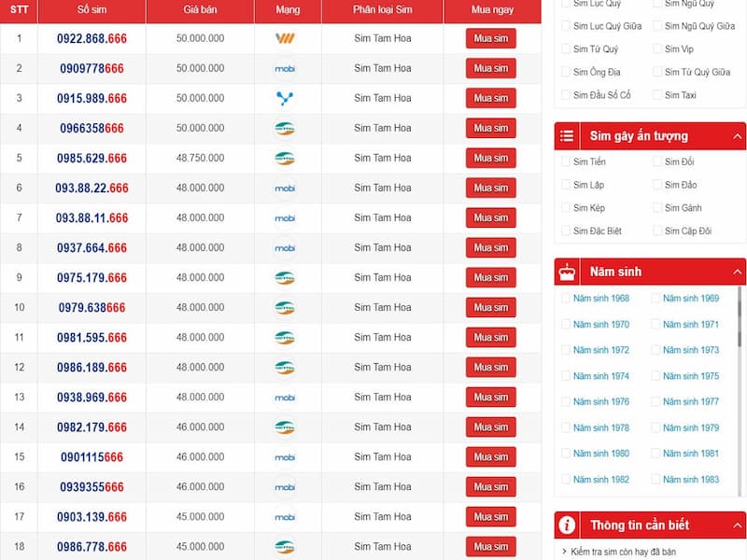The width and height of the screenshot is (747, 560).
Task: Buy sim number 0922.868.666 with Mua sim
Action: 491,38
